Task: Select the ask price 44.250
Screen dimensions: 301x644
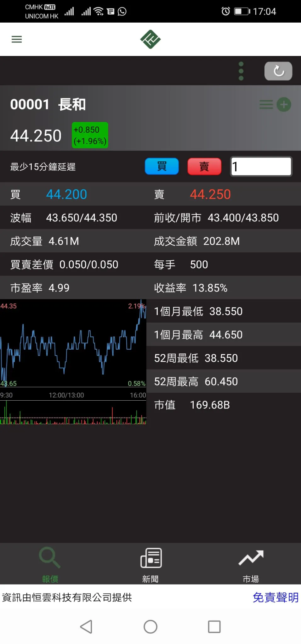Action: (210, 194)
